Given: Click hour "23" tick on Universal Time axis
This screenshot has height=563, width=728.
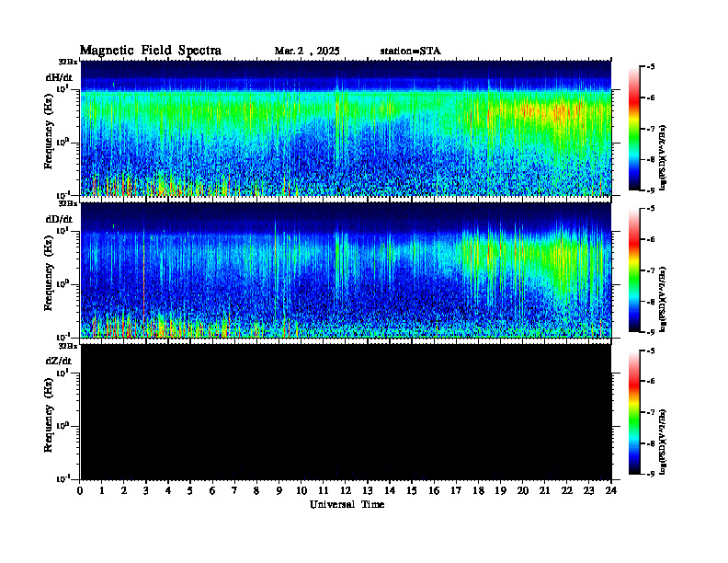Looking at the screenshot, I should (x=589, y=491).
